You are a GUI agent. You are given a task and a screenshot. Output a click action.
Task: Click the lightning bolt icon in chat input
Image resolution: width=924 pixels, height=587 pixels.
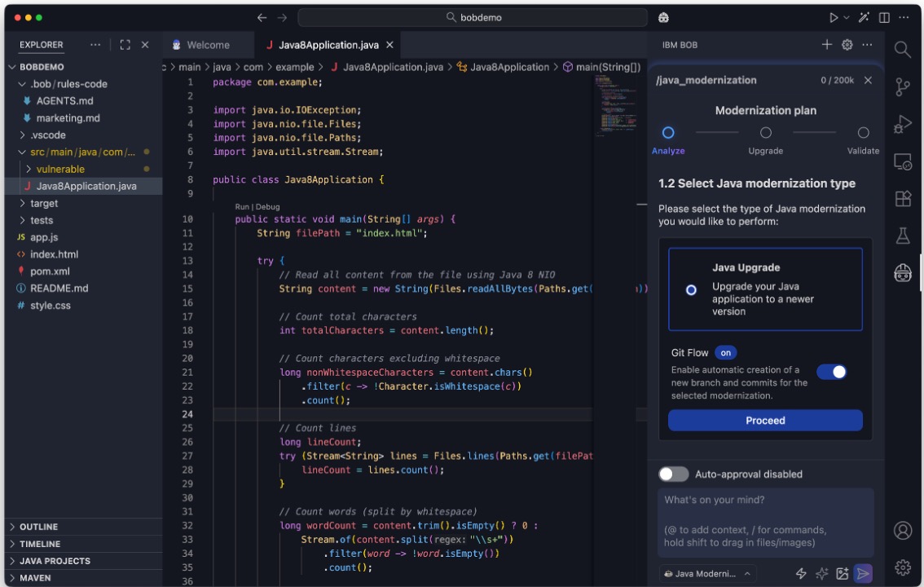[801, 573]
